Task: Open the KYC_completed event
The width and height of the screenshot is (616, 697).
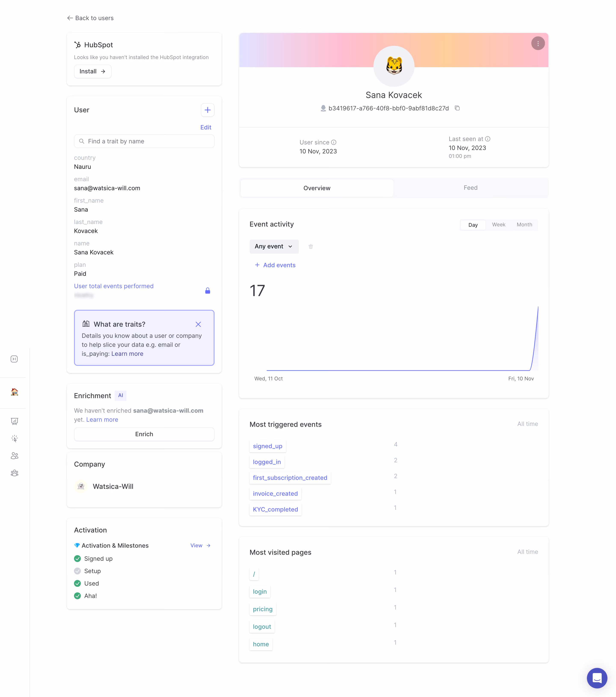Action: coord(275,509)
